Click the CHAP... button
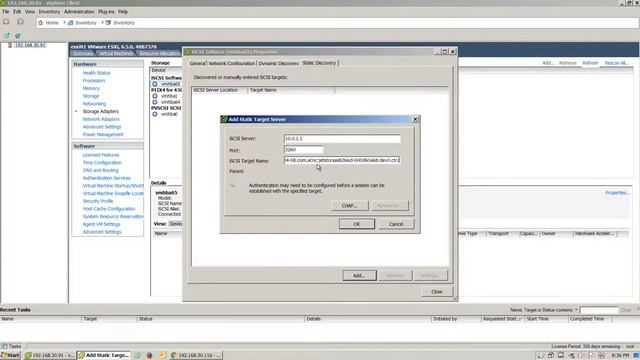 (x=349, y=206)
